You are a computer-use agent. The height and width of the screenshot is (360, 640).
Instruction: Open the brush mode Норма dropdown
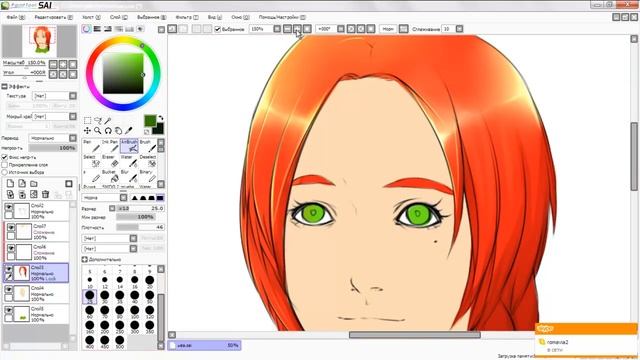coord(123,198)
